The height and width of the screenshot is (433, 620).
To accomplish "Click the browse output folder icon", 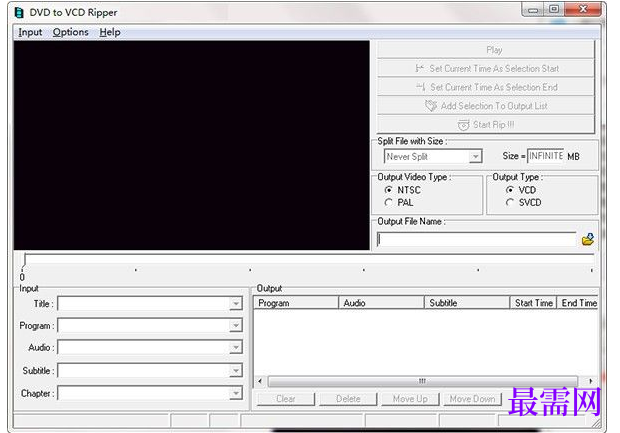I will click(x=588, y=239).
